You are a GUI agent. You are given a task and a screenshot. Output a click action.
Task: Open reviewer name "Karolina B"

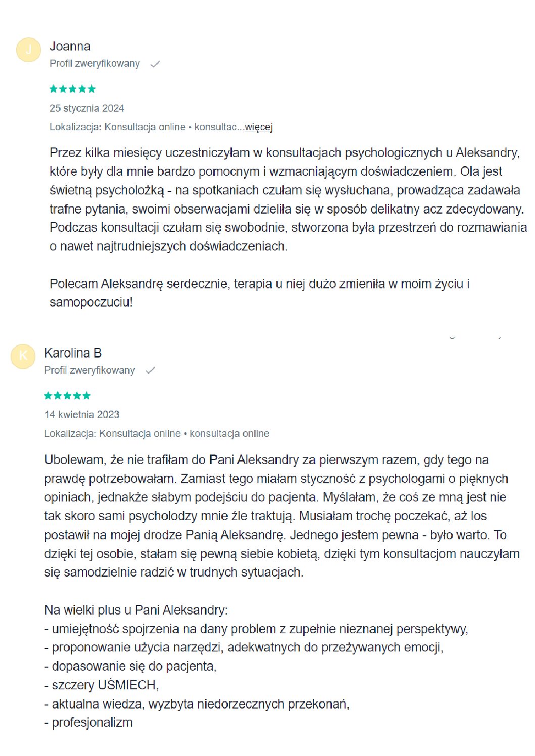click(73, 353)
